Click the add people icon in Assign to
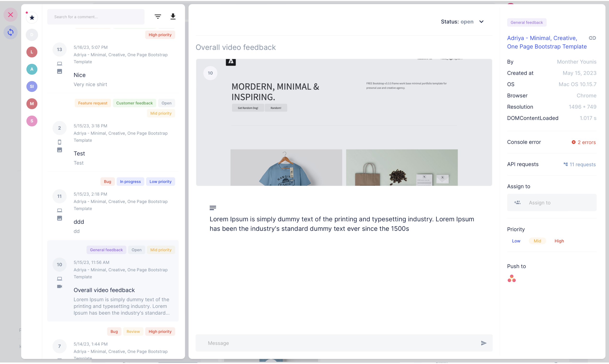The height and width of the screenshot is (364, 609). [x=517, y=202]
